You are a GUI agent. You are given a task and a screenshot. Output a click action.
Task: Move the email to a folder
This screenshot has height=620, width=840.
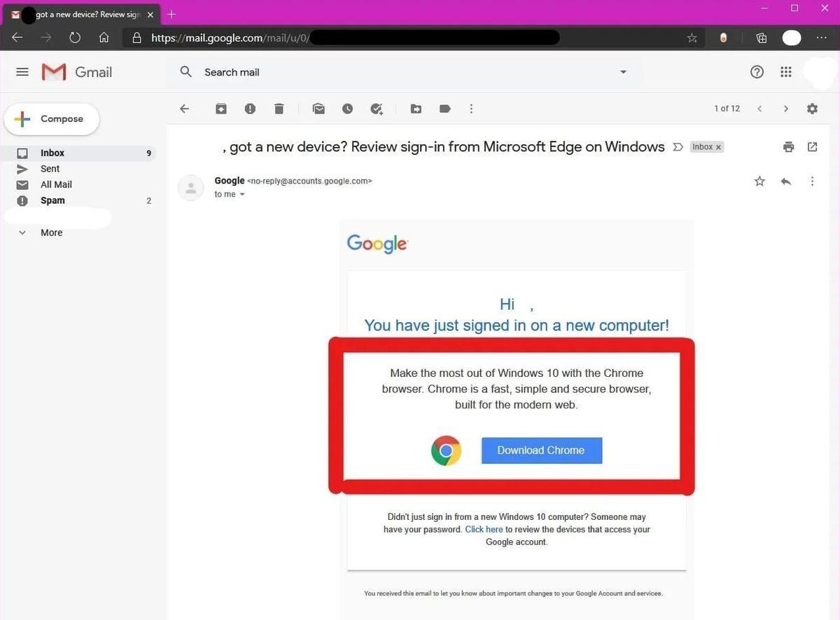click(416, 109)
